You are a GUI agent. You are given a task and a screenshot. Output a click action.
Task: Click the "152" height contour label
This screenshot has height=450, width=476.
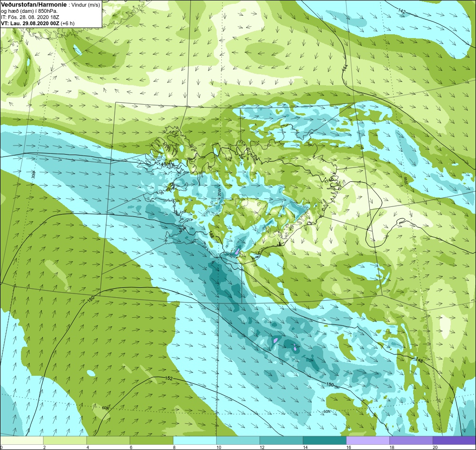[x=169, y=378]
